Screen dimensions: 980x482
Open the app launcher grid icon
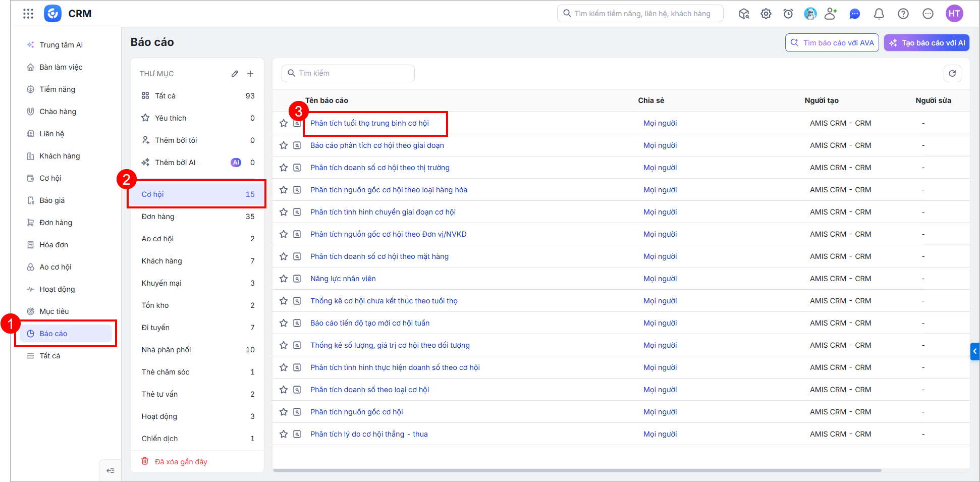click(28, 14)
